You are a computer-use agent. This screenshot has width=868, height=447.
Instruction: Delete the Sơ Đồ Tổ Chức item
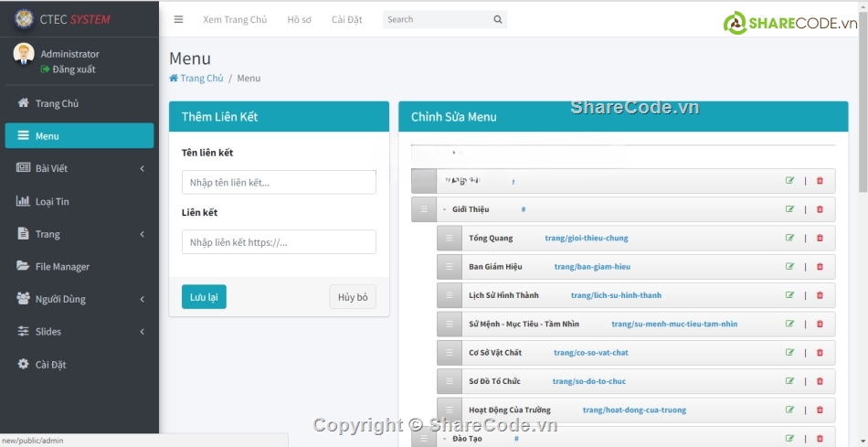pos(820,381)
